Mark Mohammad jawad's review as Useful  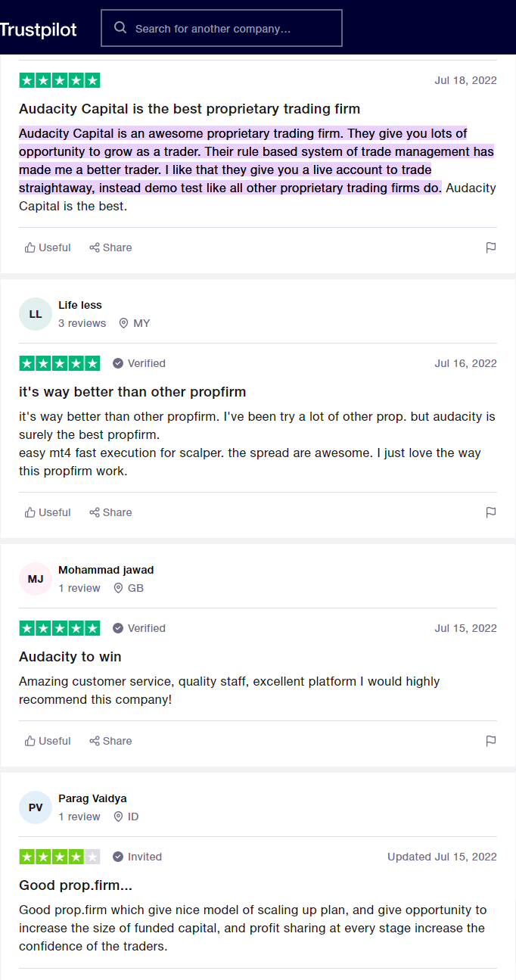click(x=48, y=741)
